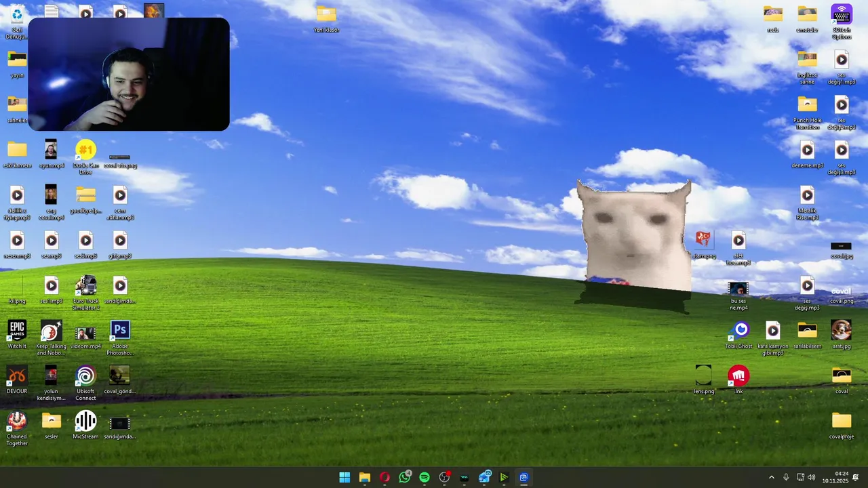
Task: Open OBS Studio from the taskbar
Action: [x=444, y=477]
